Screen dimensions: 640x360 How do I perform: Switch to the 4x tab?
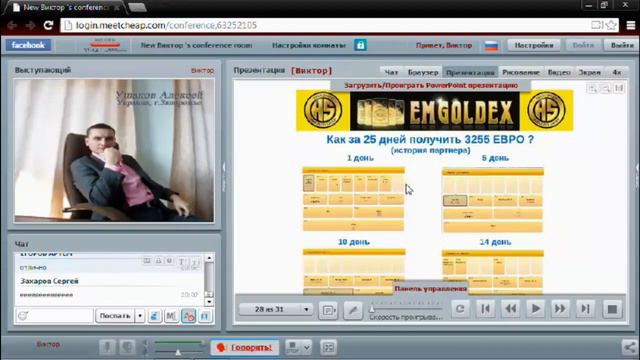(616, 72)
